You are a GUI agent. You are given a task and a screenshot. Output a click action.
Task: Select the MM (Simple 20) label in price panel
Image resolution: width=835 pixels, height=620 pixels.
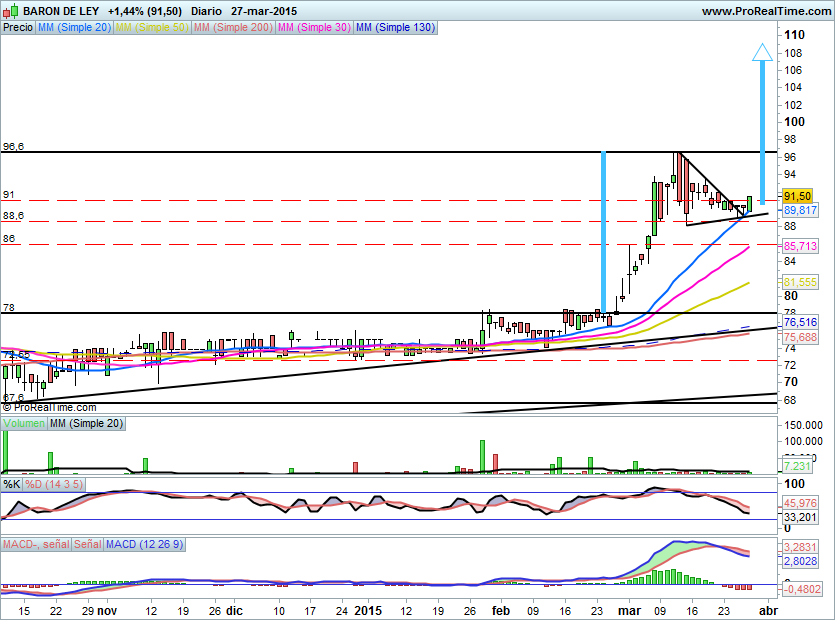74,28
